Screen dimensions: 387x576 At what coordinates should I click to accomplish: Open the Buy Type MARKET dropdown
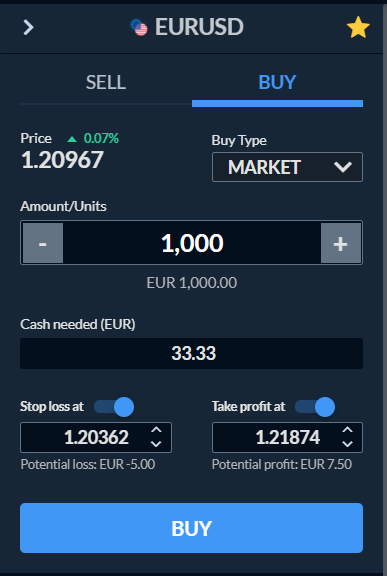tap(287, 167)
